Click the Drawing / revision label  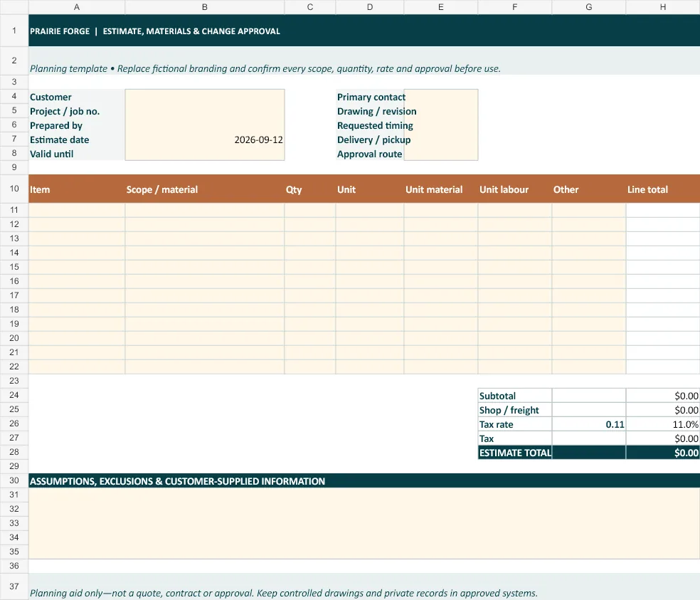click(376, 111)
